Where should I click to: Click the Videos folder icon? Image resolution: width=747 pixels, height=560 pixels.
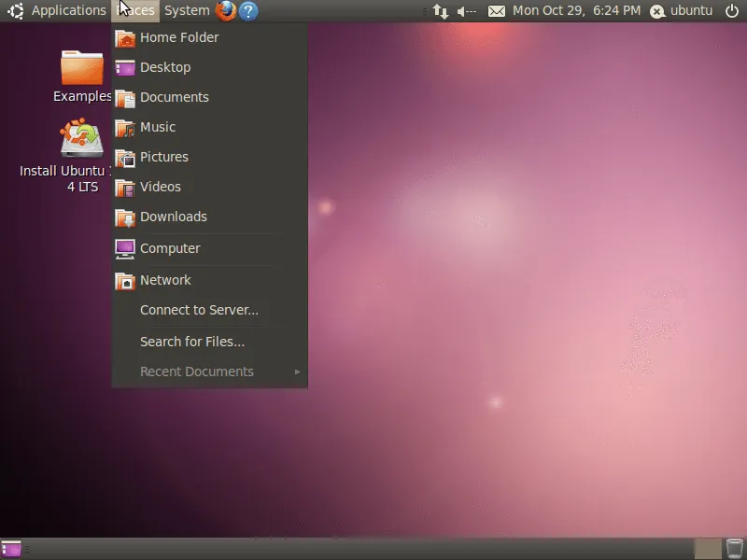tap(125, 188)
